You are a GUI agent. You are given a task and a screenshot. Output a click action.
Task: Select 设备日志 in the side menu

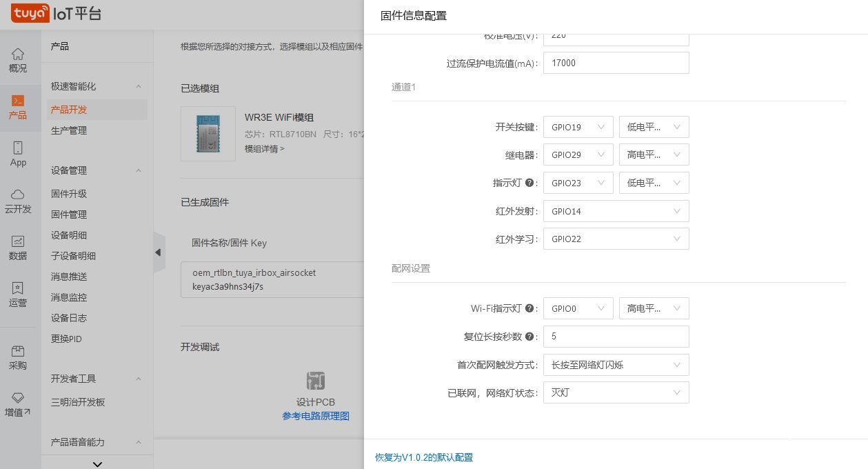point(69,318)
